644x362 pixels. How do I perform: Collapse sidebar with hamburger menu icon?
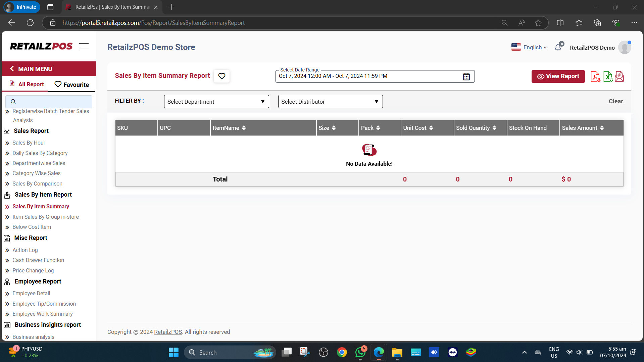(84, 46)
